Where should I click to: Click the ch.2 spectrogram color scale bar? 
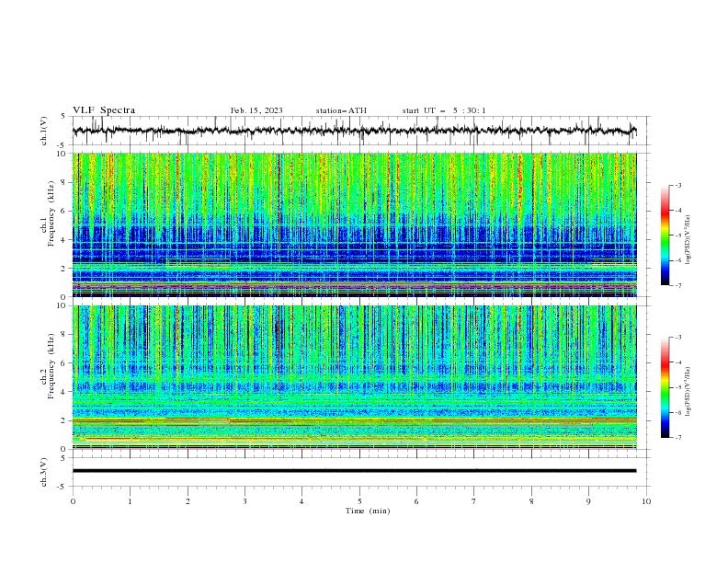[665, 387]
